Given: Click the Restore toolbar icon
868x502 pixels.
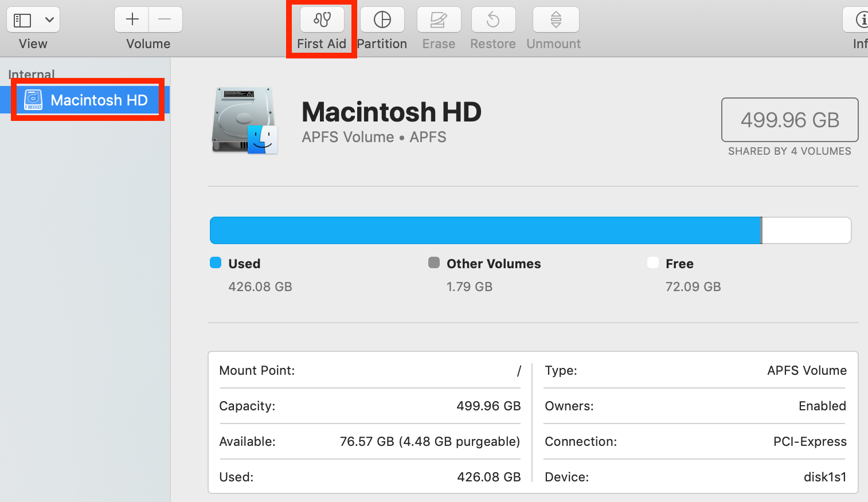Looking at the screenshot, I should tap(493, 19).
